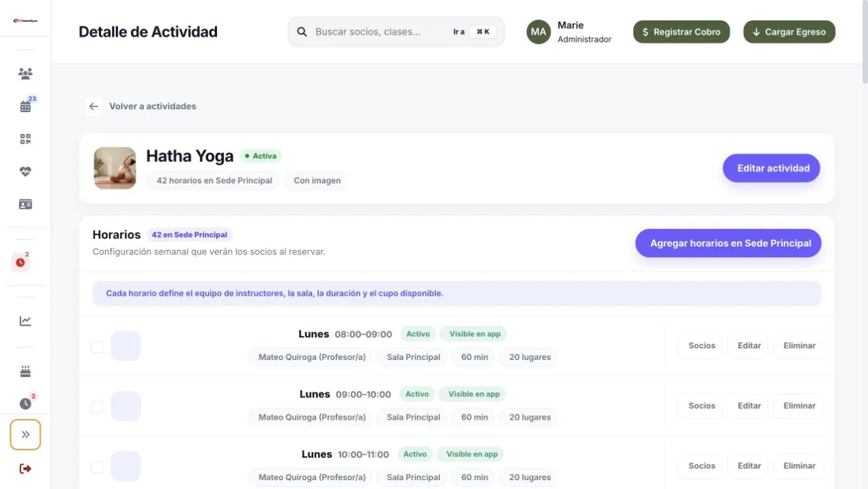Open the members group icon in sidebar

pyautogui.click(x=25, y=74)
